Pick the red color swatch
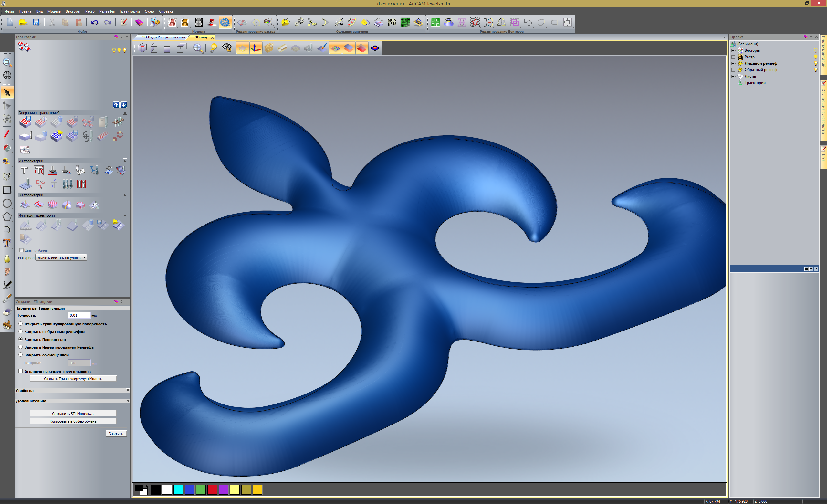The image size is (827, 504). click(x=212, y=490)
